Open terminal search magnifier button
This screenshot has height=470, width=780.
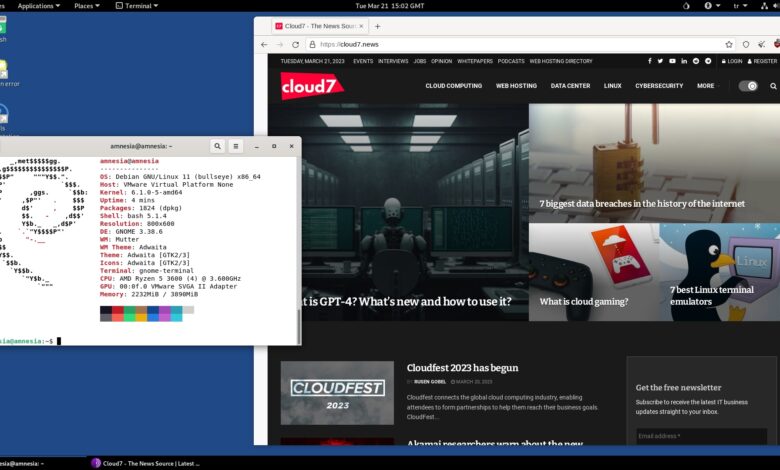tap(217, 146)
